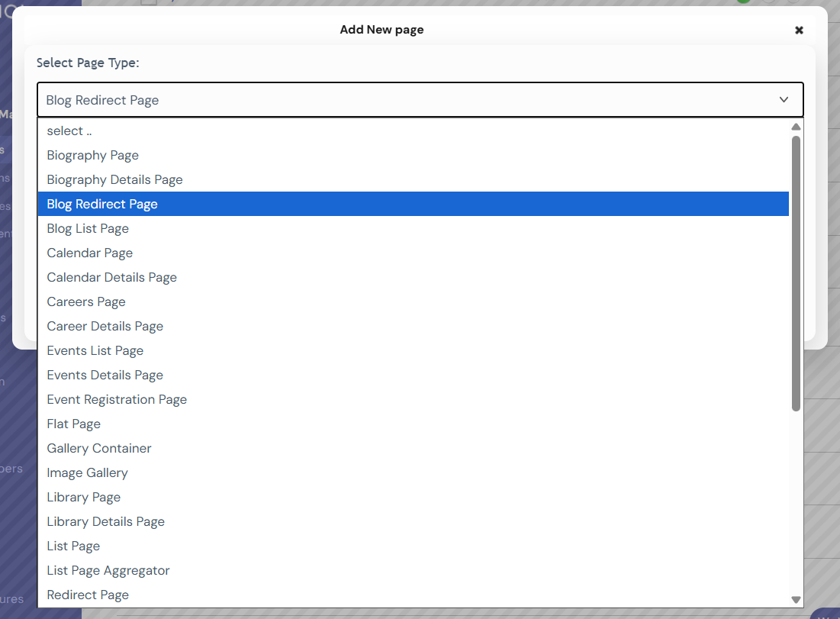
Task: Open the Select Page Type combo box
Action: [x=420, y=100]
